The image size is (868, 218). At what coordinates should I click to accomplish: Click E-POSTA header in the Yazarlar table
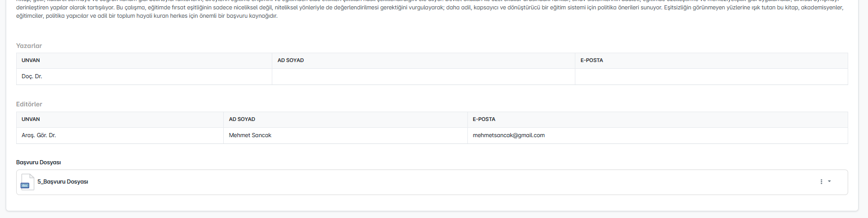[592, 60]
